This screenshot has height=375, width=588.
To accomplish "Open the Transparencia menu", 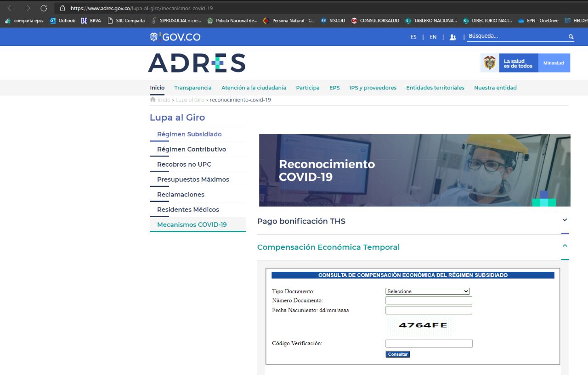I will (193, 88).
